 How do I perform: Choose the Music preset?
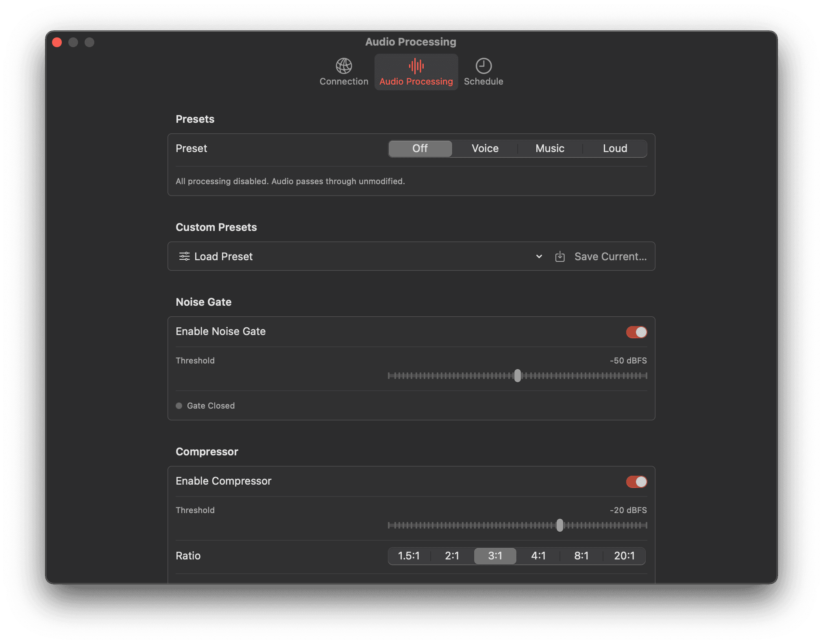(x=550, y=148)
